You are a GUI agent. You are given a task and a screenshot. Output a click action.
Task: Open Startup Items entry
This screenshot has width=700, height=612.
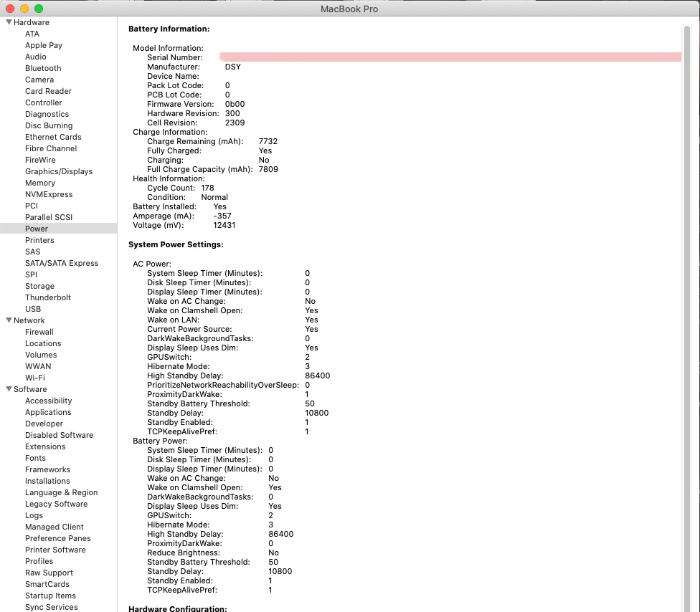pos(50,596)
